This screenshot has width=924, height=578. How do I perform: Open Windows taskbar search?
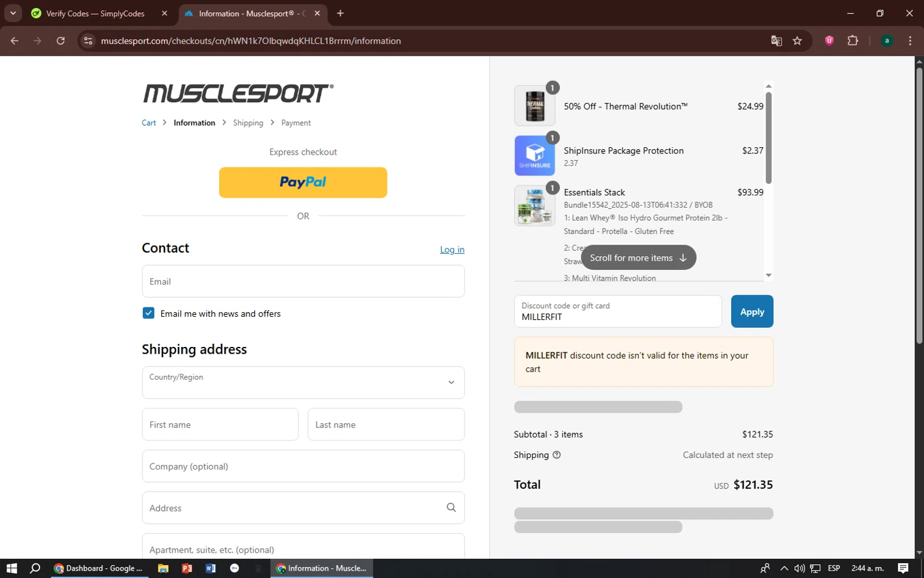coord(35,568)
